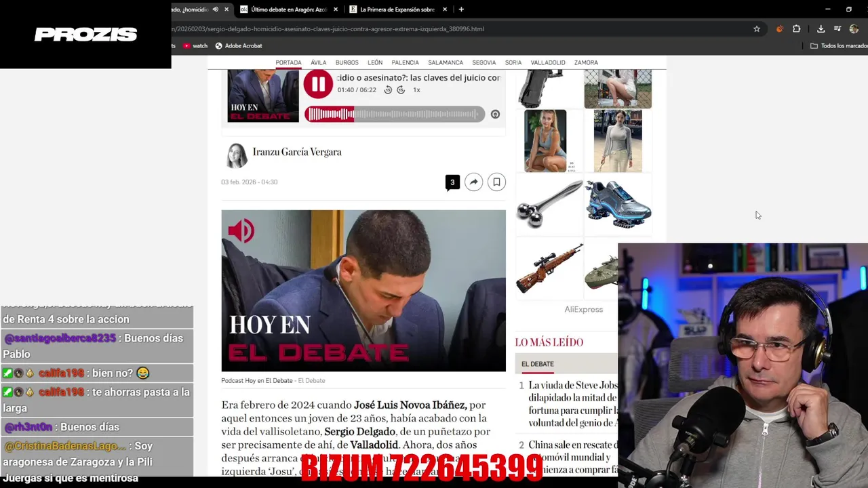The image size is (868, 488).
Task: Click the AliExpress ad label
Action: (584, 310)
